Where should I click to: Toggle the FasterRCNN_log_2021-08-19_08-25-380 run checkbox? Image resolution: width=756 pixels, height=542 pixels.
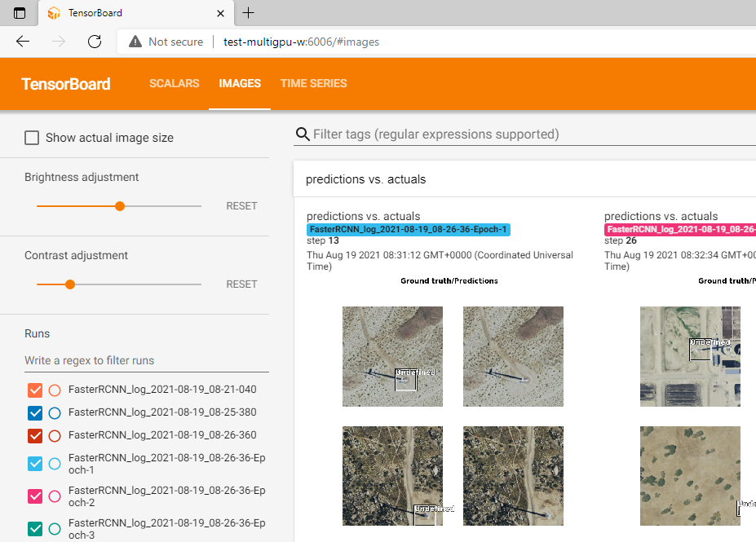pos(35,412)
